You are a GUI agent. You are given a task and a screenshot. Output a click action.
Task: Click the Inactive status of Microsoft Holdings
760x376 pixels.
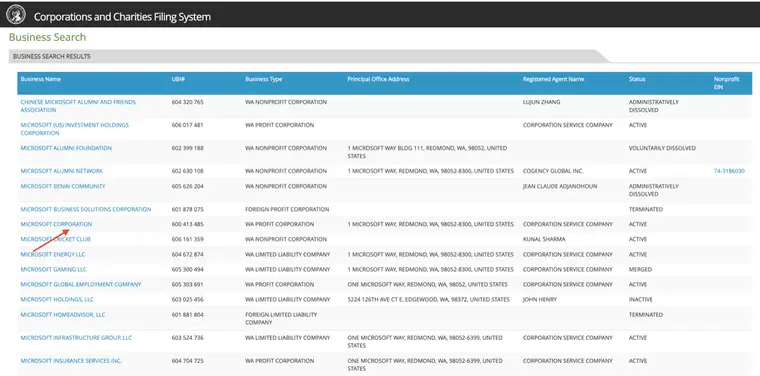coord(641,299)
